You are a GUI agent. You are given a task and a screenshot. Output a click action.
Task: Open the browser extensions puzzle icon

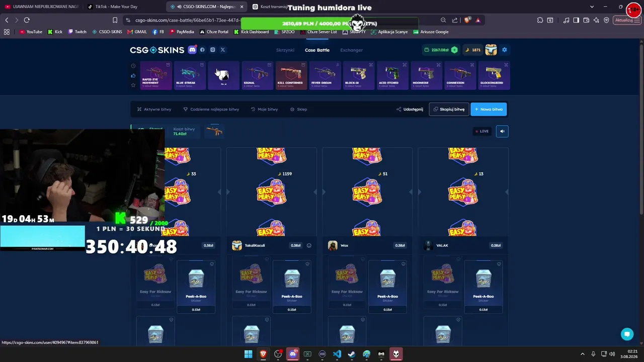tap(540, 20)
